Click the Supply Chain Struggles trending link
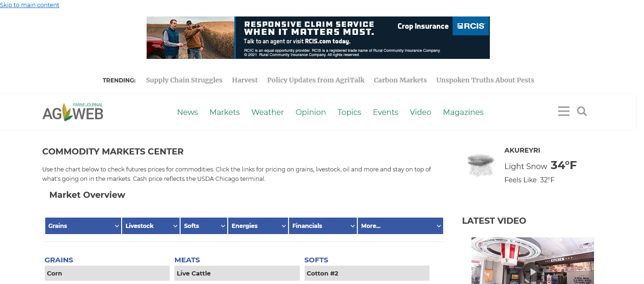This screenshot has height=284, width=644. pos(184,80)
